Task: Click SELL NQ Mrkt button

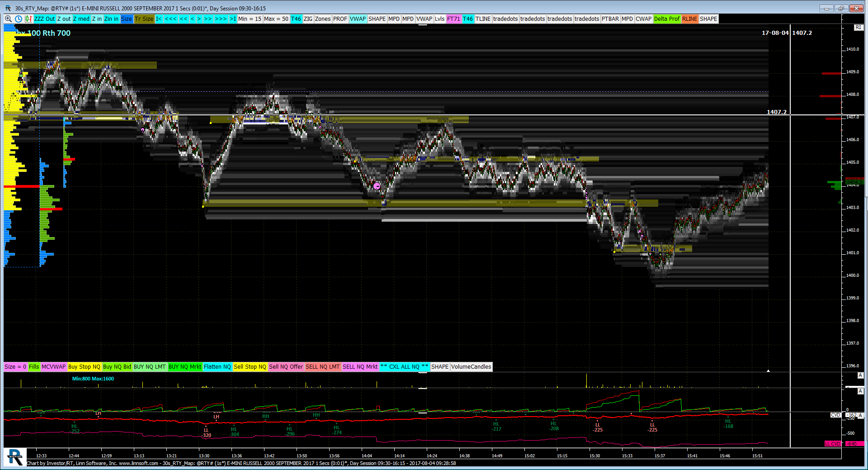Action: [360, 367]
